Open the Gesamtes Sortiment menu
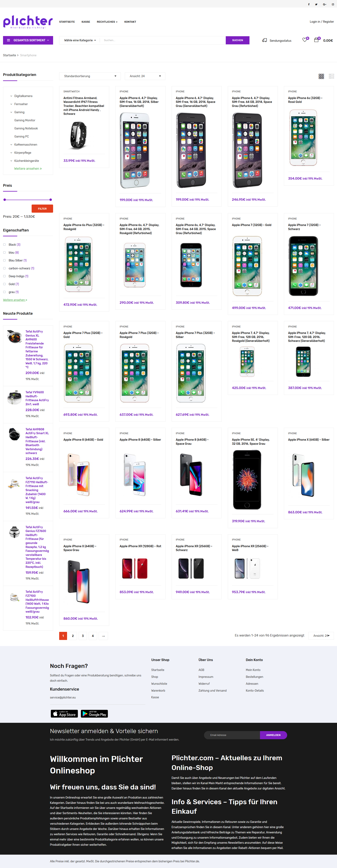 28,40
